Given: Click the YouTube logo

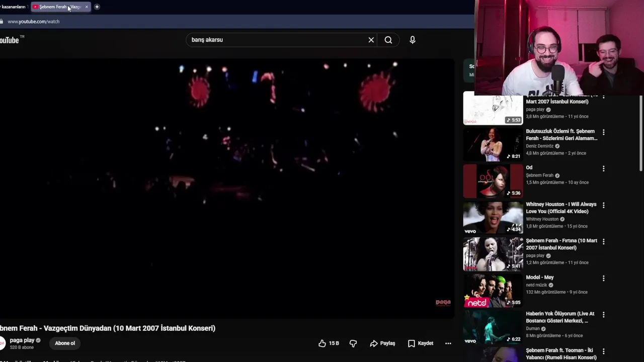Looking at the screenshot, I should tap(10, 40).
